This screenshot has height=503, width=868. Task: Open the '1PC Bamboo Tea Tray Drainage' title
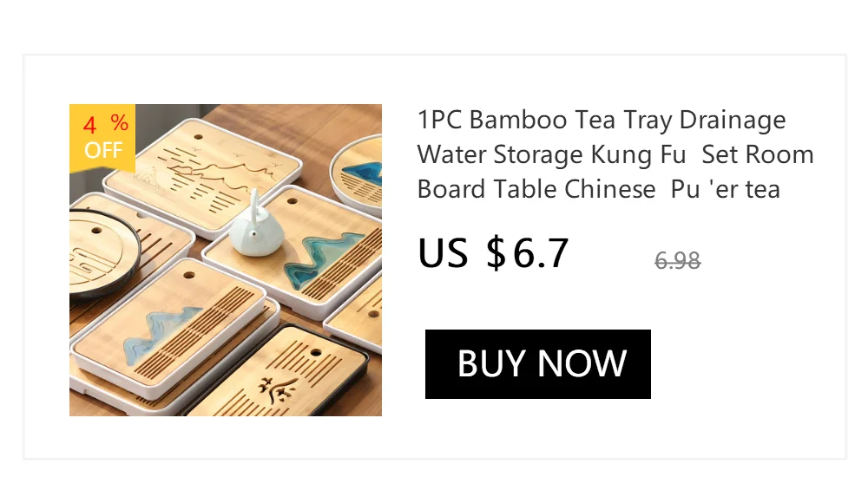(x=602, y=120)
